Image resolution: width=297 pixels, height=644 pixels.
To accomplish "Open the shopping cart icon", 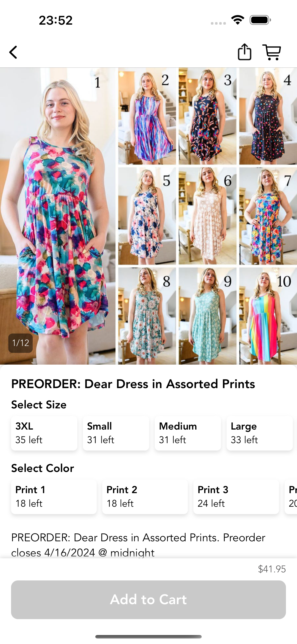I will coord(271,52).
